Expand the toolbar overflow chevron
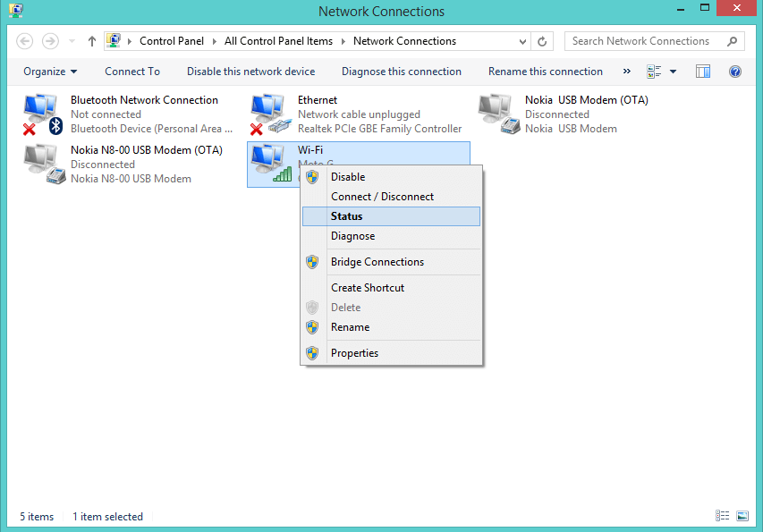Screen dimensions: 763x532 coord(628,71)
